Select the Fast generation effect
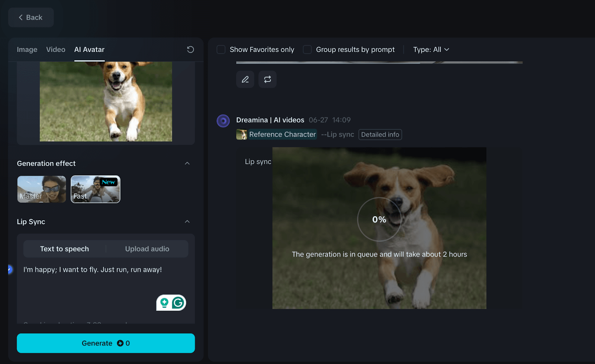Image resolution: width=595 pixels, height=364 pixels. [96, 189]
